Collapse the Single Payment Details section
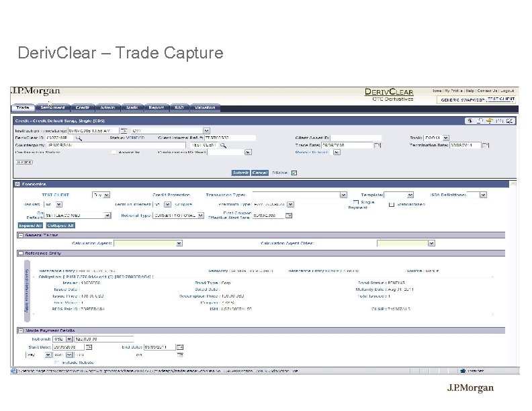Screen dimensions: 532x411 [21, 330]
